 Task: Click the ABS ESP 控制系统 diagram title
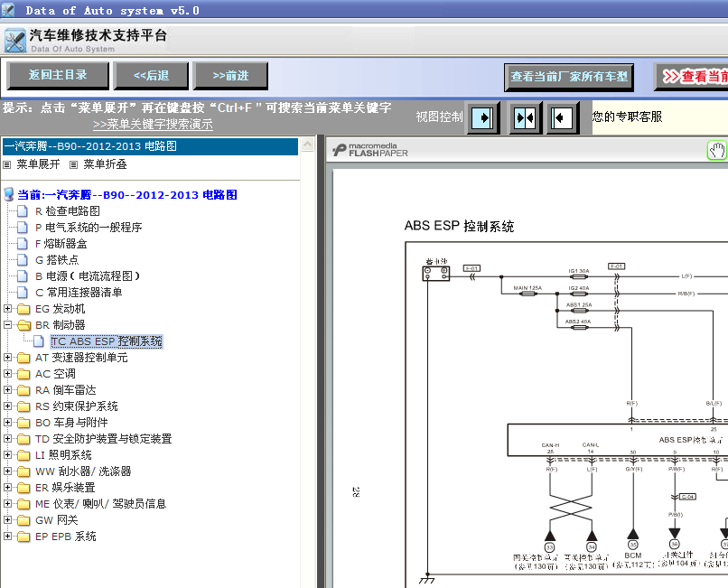click(x=459, y=226)
